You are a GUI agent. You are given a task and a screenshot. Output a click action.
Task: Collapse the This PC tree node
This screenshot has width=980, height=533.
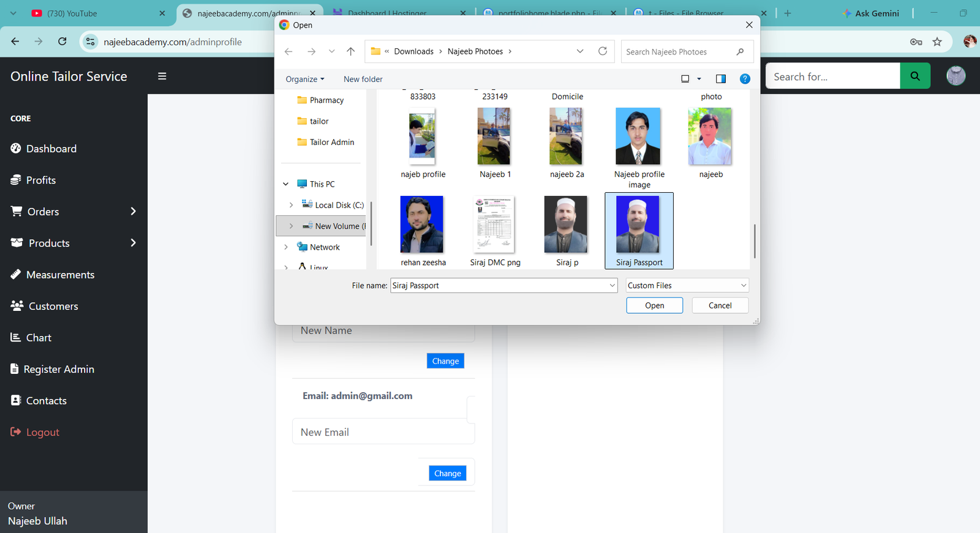point(285,184)
